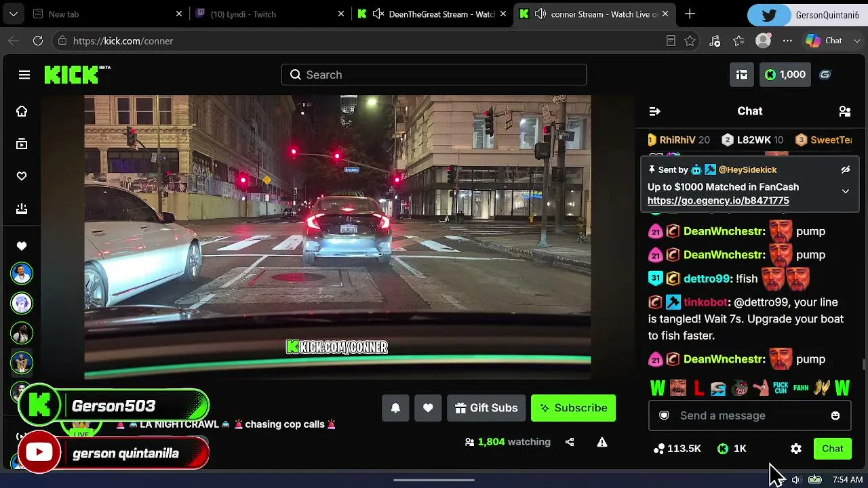Open the download icon in the Kick sidebar

(22, 209)
